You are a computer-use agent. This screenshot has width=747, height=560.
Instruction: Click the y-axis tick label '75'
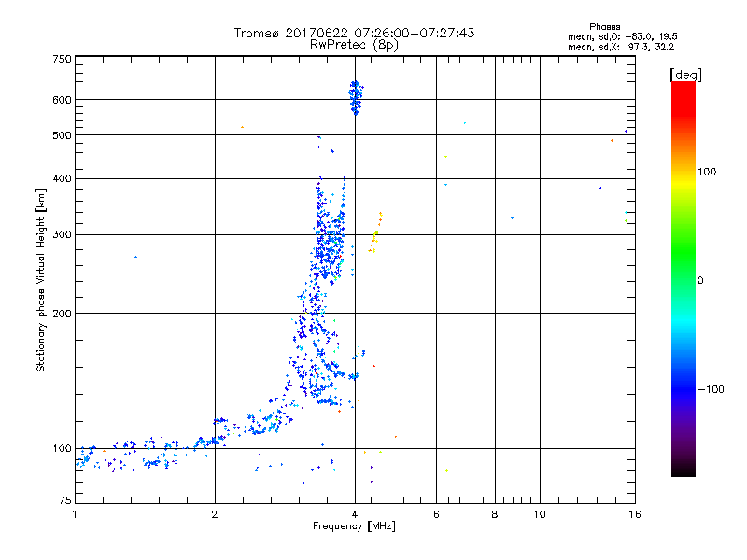pyautogui.click(x=65, y=500)
